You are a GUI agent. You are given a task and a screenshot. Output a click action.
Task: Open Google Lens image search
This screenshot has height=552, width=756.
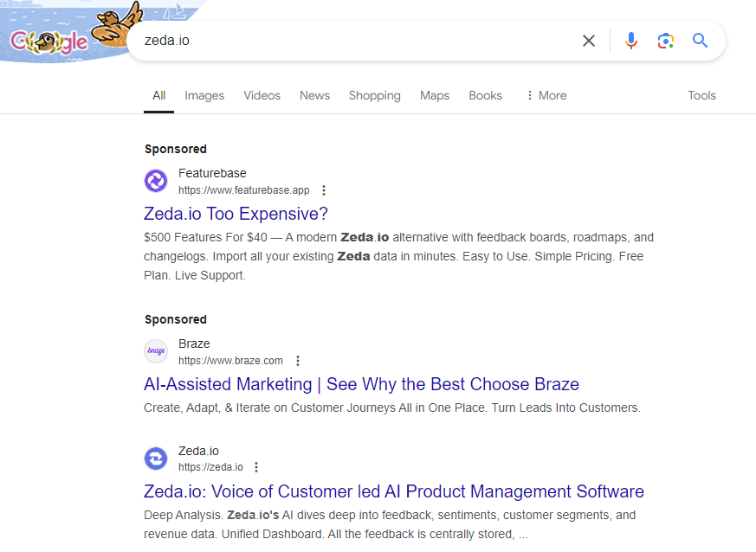pos(665,41)
